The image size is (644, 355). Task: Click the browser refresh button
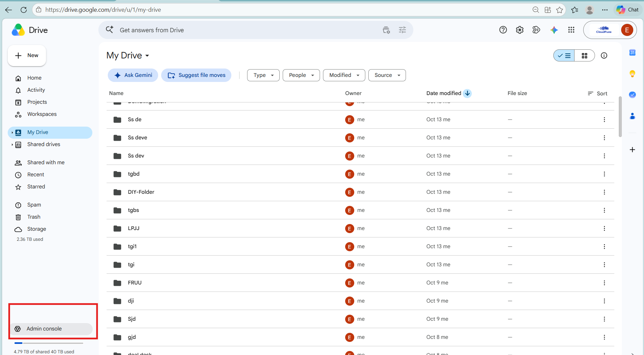[x=24, y=10]
